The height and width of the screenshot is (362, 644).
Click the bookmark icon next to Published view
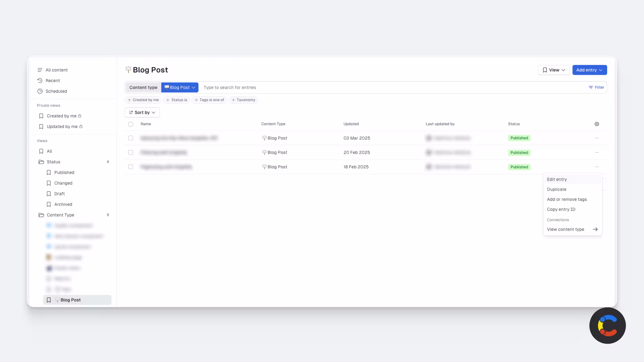pyautogui.click(x=49, y=173)
